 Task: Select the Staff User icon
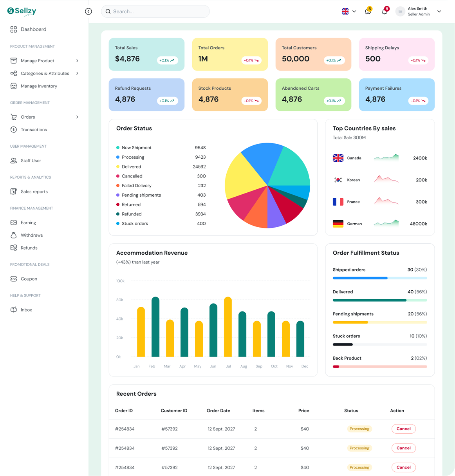click(14, 161)
